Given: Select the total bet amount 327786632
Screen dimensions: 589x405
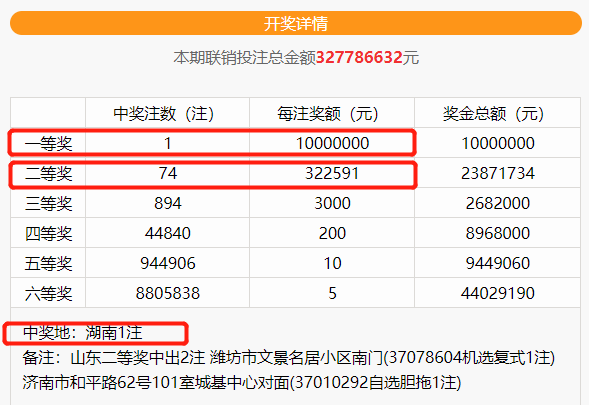Looking at the screenshot, I should pyautogui.click(x=359, y=57).
